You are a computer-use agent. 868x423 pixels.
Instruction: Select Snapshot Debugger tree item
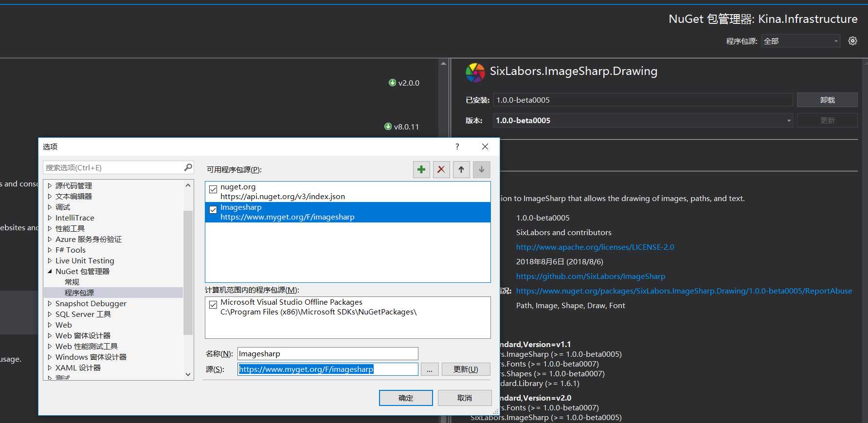91,303
